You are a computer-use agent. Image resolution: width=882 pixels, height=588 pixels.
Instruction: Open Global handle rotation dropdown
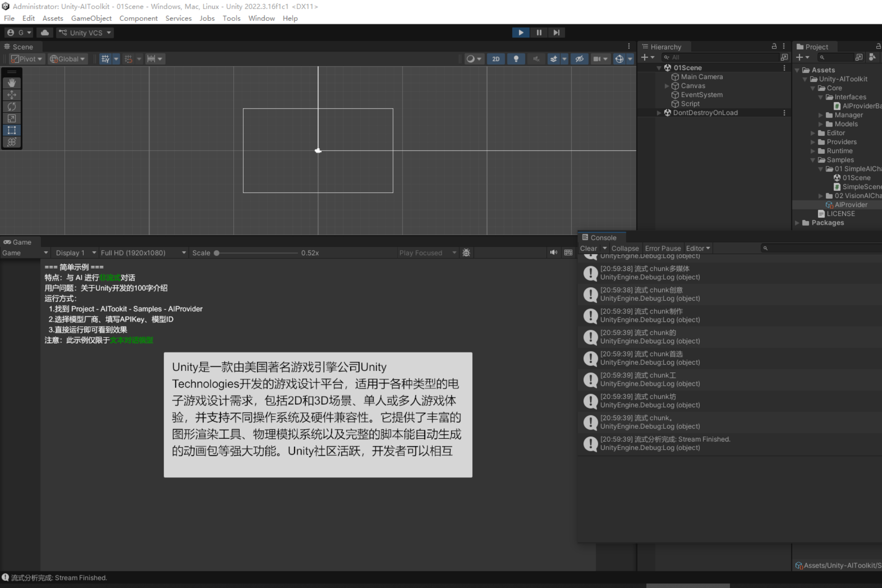67,59
